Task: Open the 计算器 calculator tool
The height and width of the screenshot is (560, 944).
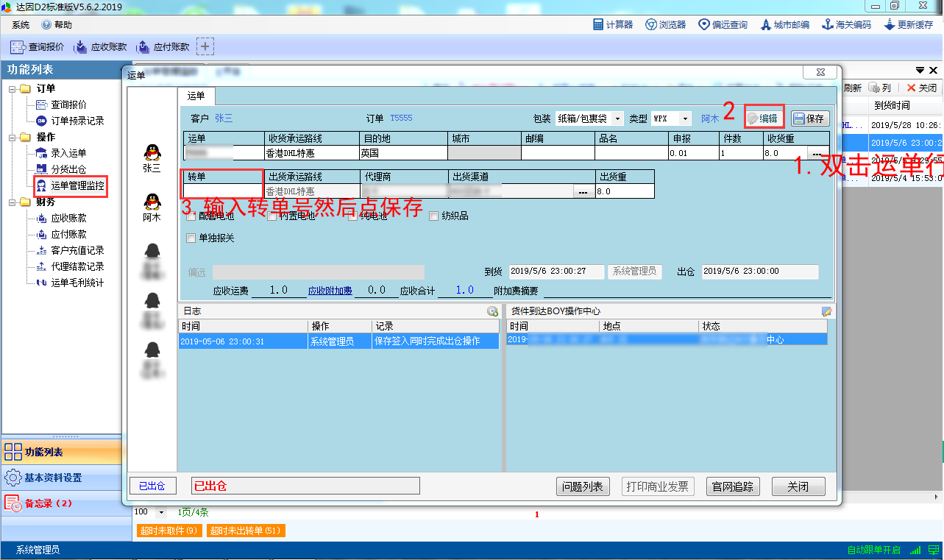Action: pos(613,24)
